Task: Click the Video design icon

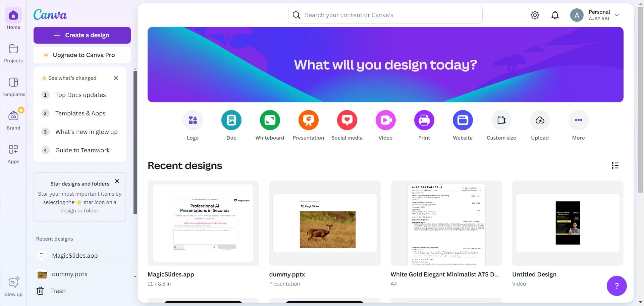Action: (x=385, y=120)
